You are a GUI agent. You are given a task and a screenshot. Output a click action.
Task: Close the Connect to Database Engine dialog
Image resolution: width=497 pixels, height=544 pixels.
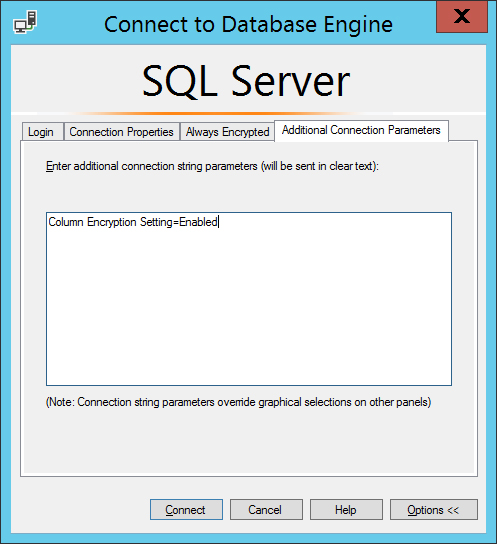[x=462, y=17]
